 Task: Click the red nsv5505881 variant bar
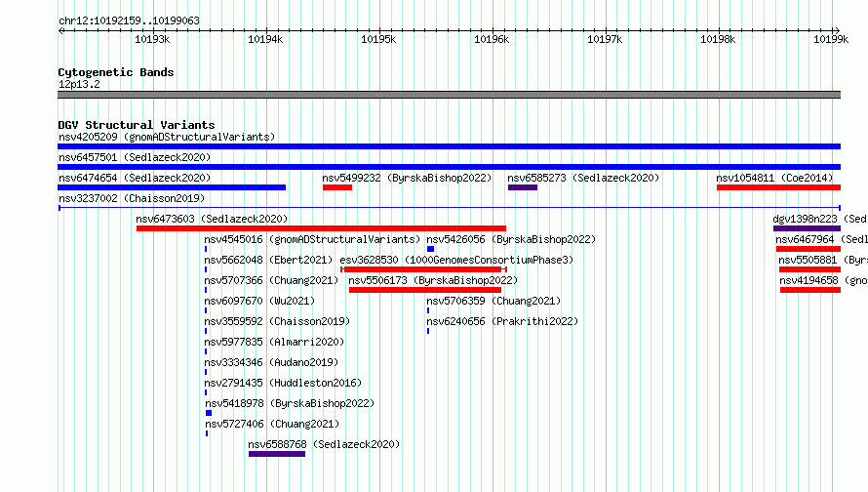pos(809,269)
